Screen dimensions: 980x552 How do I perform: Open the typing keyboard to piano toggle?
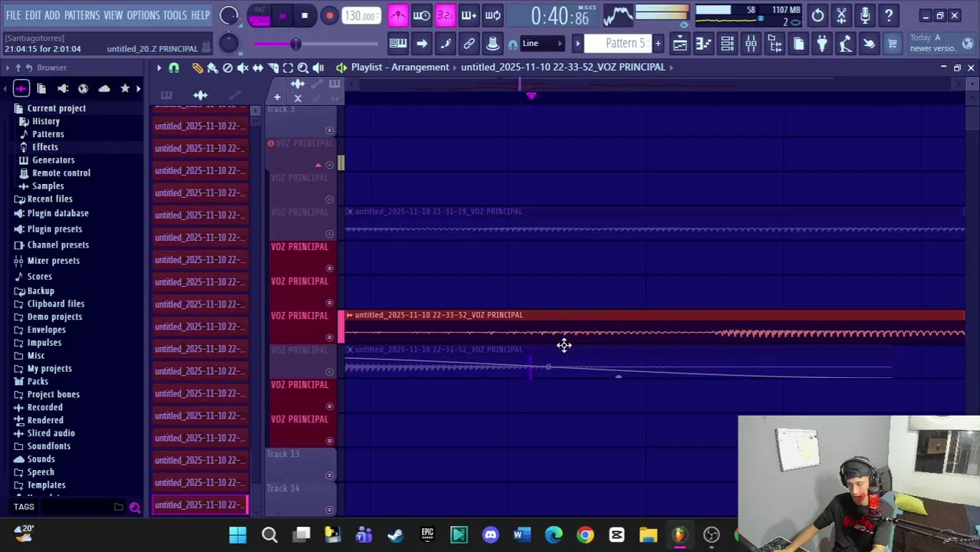398,44
